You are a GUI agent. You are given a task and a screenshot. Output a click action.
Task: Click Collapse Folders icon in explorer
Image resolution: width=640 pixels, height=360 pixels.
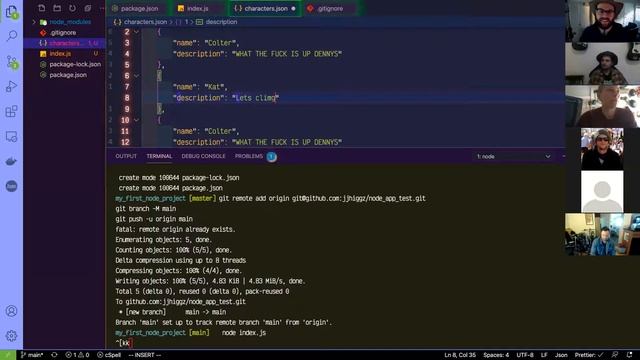[88, 8]
